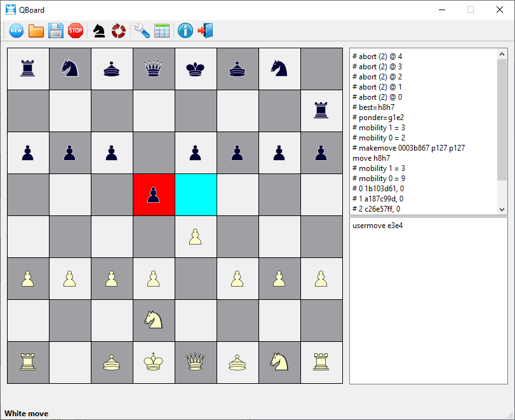515x420 pixels.
Task: Select the black rook on the second row
Action: 321,111
